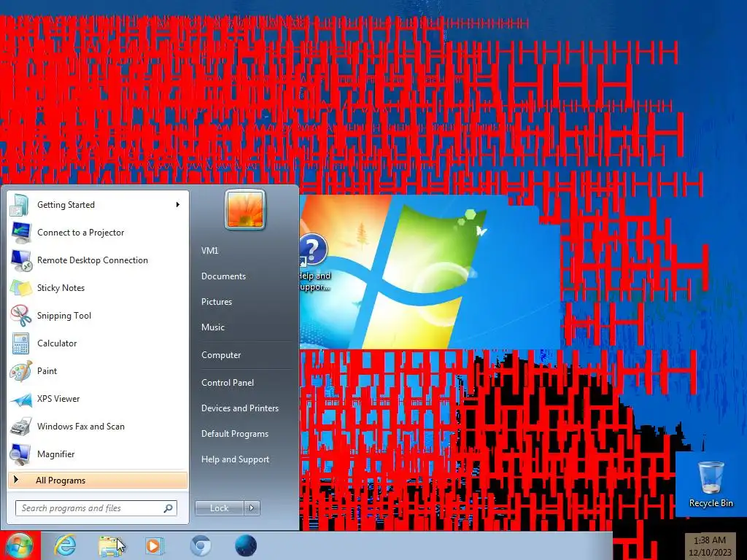Open the Getting Started icon
Screen dimensions: 747x560
pos(20,205)
